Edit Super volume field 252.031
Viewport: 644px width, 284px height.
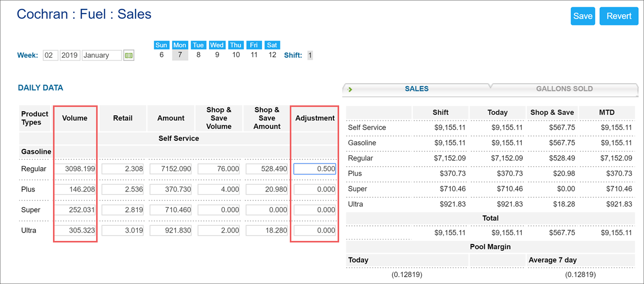tap(75, 210)
